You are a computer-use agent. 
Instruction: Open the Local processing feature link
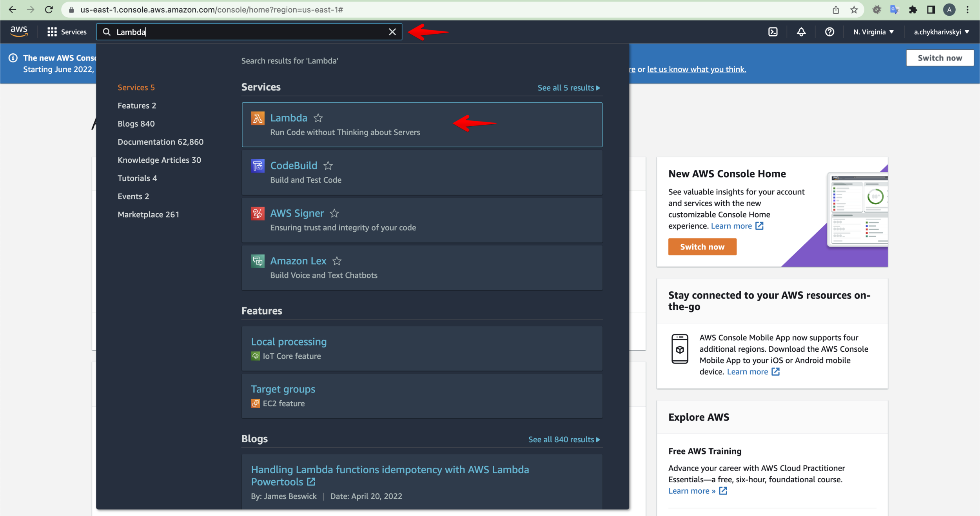click(289, 342)
